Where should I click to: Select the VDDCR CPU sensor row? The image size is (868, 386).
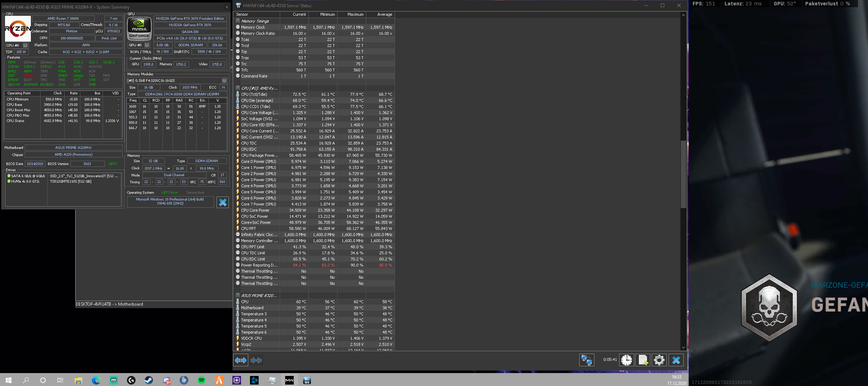point(314,338)
